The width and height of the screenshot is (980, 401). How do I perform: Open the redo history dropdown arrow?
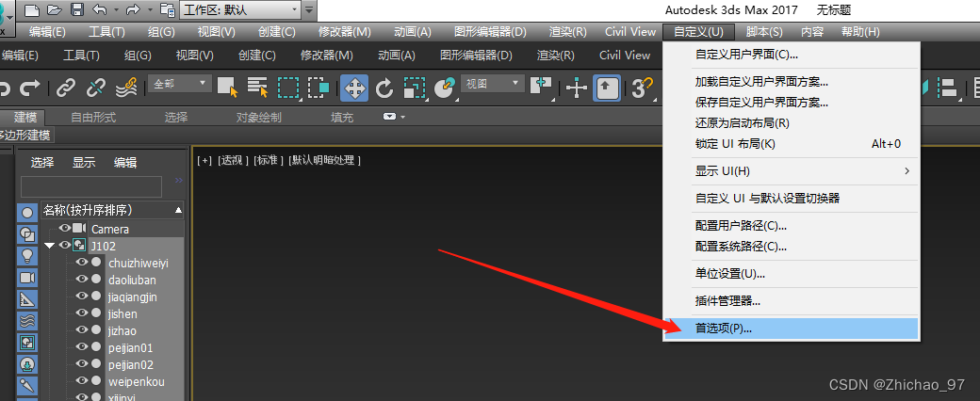[150, 10]
